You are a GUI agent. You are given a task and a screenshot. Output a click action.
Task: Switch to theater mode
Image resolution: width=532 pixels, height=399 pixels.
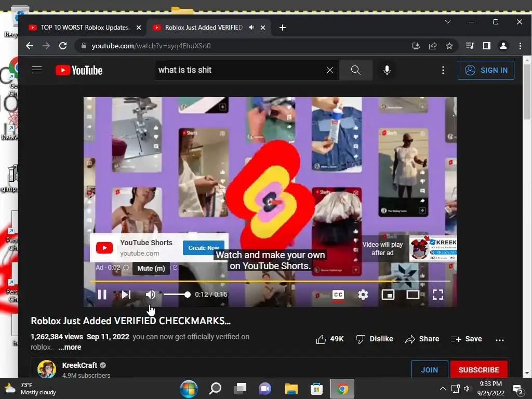413,295
